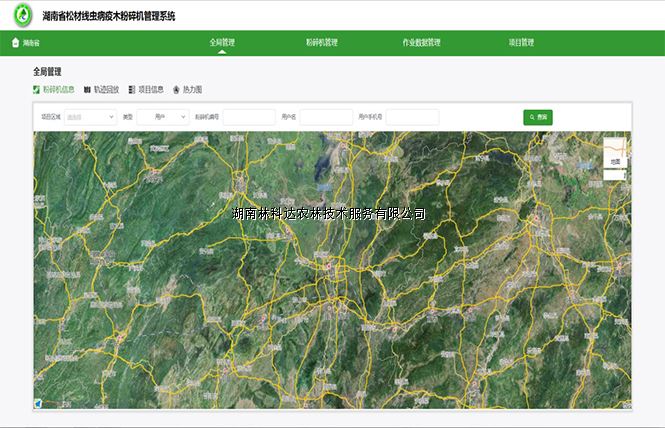Click the 热力图 flame icon

(x=177, y=89)
